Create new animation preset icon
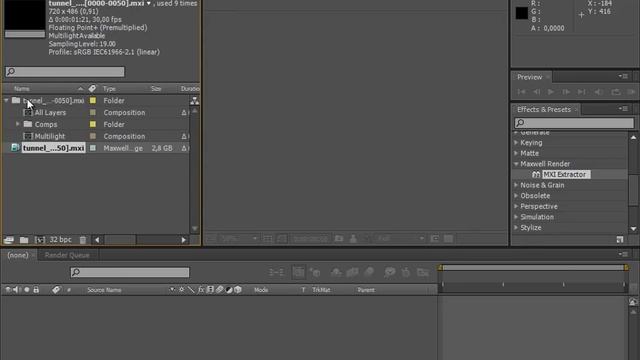This screenshot has height=360, width=640. [x=620, y=239]
